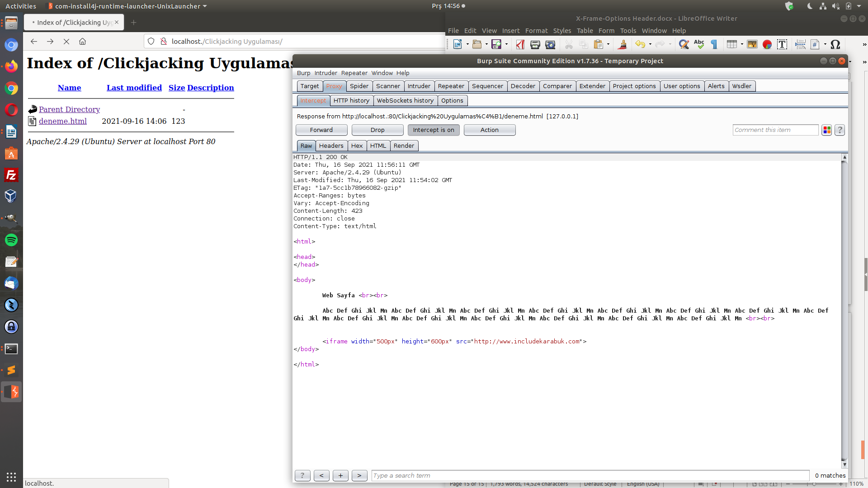Click next match arrow button
Image resolution: width=868 pixels, height=488 pixels.
(359, 476)
